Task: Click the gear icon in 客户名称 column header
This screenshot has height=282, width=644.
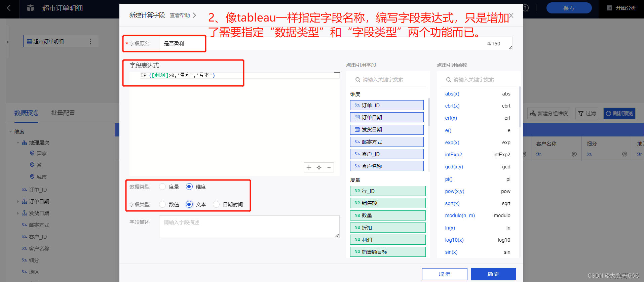Action: (x=574, y=154)
